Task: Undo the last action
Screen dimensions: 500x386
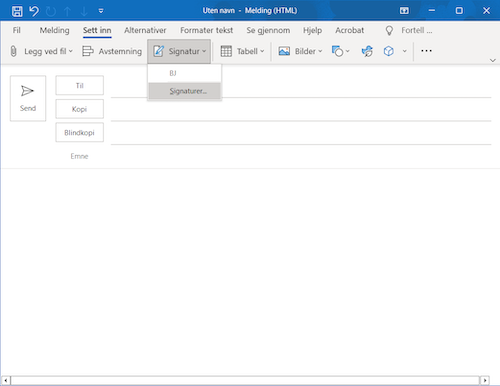Action: 34,11
